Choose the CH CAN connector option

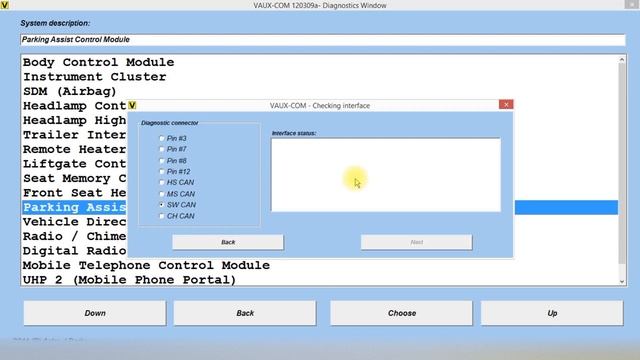pos(162,216)
